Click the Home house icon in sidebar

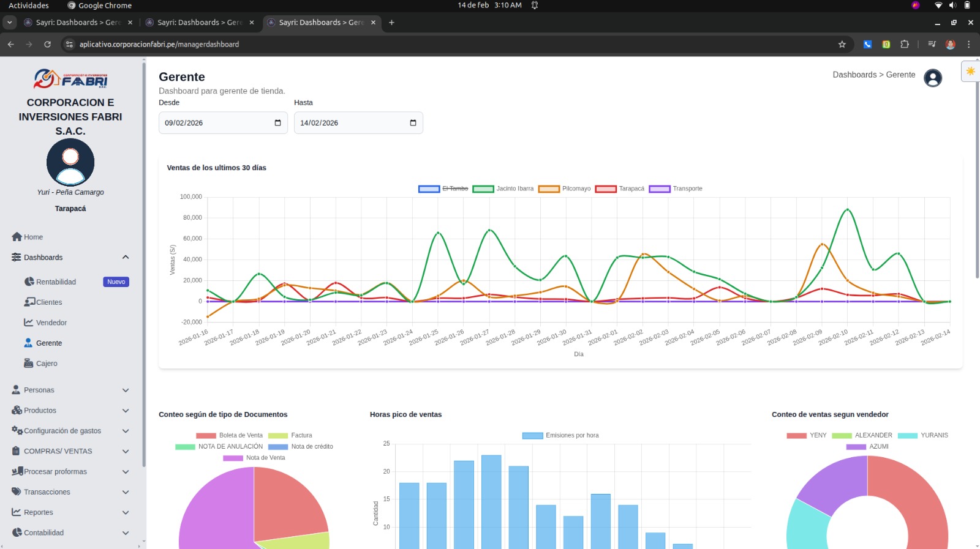coord(17,237)
